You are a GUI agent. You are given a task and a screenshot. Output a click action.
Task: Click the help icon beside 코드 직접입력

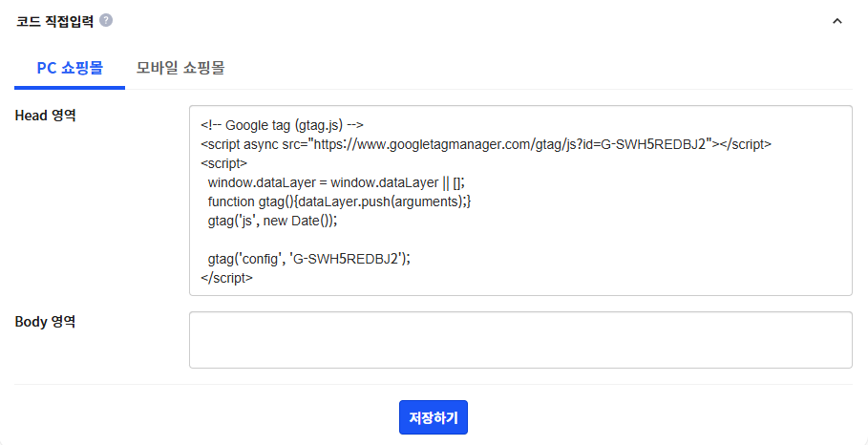pyautogui.click(x=106, y=20)
